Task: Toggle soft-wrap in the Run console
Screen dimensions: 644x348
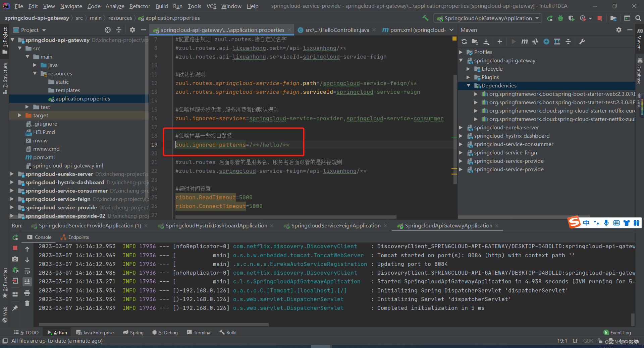Action: tap(27, 271)
